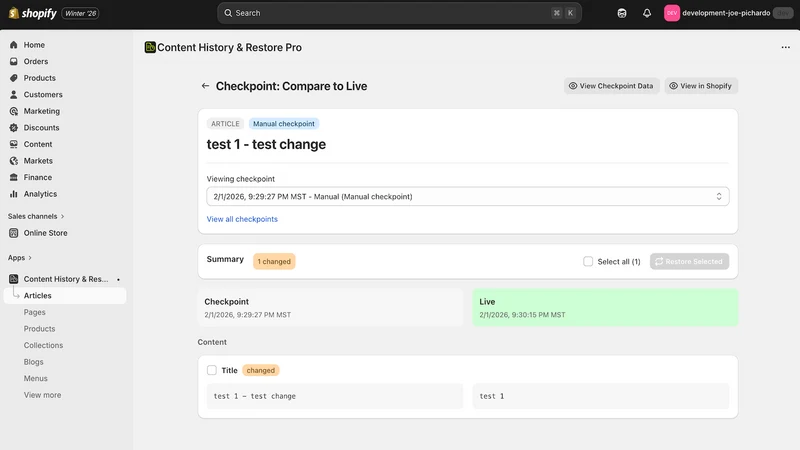This screenshot has width=800, height=450.
Task: Go to Home in sidebar
Action: click(x=34, y=45)
